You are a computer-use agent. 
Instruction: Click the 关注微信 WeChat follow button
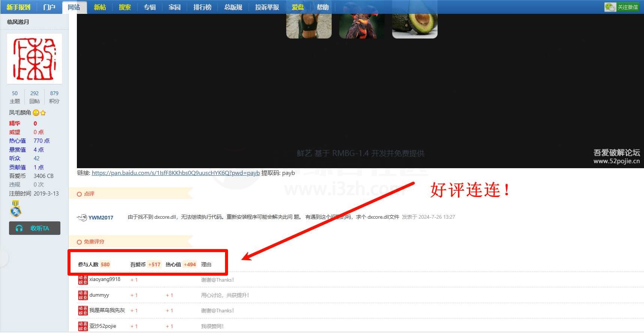tap(622, 7)
